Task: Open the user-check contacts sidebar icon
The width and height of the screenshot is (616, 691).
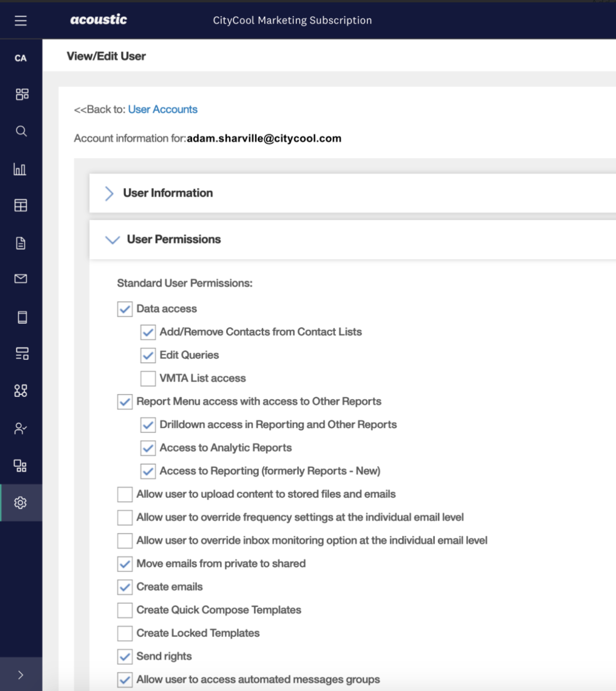Action: [20, 428]
